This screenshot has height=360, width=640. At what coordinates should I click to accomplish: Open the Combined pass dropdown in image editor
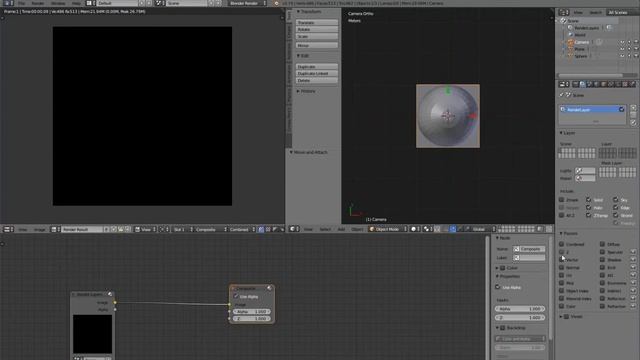pos(241,229)
